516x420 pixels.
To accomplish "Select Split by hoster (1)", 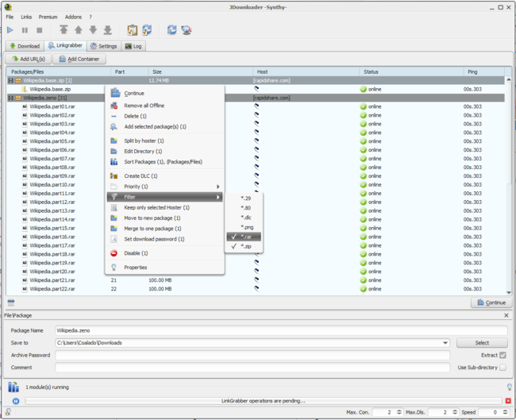I will [164, 141].
